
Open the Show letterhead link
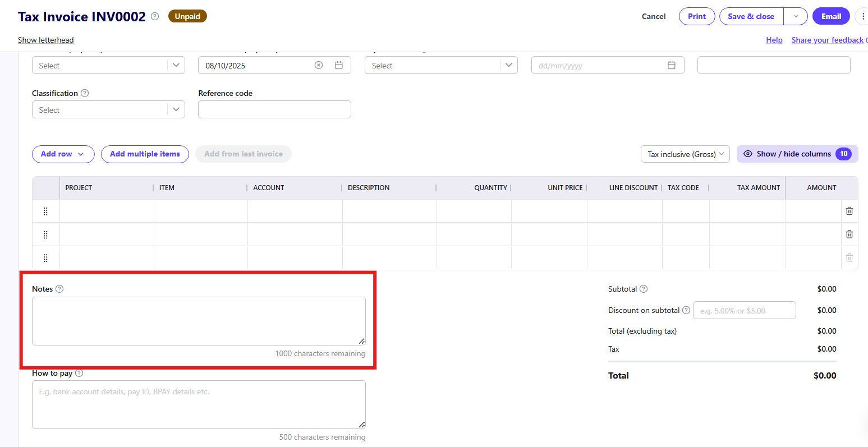click(x=45, y=40)
